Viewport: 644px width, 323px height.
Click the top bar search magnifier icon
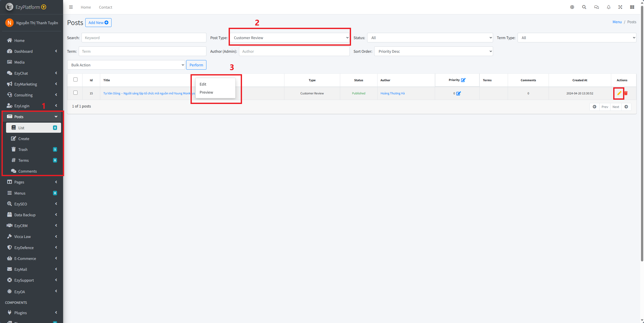pos(584,7)
